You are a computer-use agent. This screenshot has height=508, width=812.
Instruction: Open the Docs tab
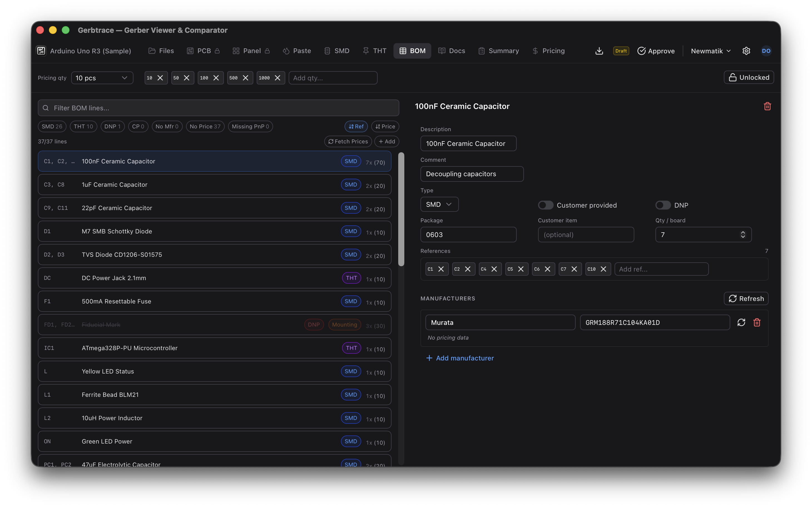tap(452, 51)
